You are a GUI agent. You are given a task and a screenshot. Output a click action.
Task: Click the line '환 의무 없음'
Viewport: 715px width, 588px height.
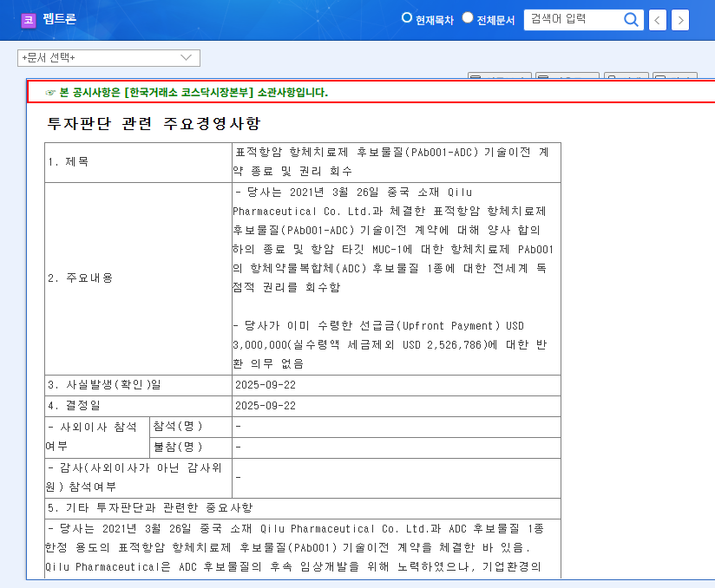[268, 364]
